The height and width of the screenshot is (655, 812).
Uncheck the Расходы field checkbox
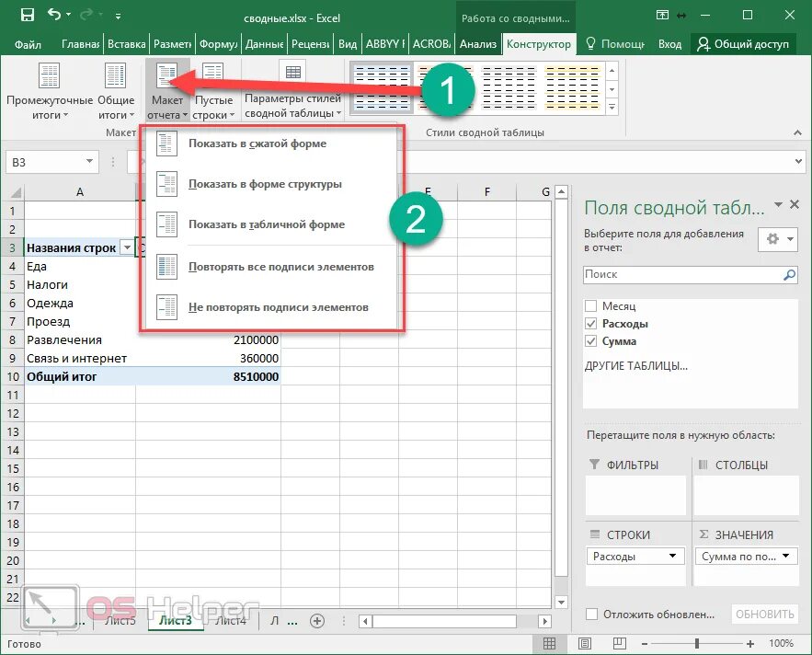591,323
